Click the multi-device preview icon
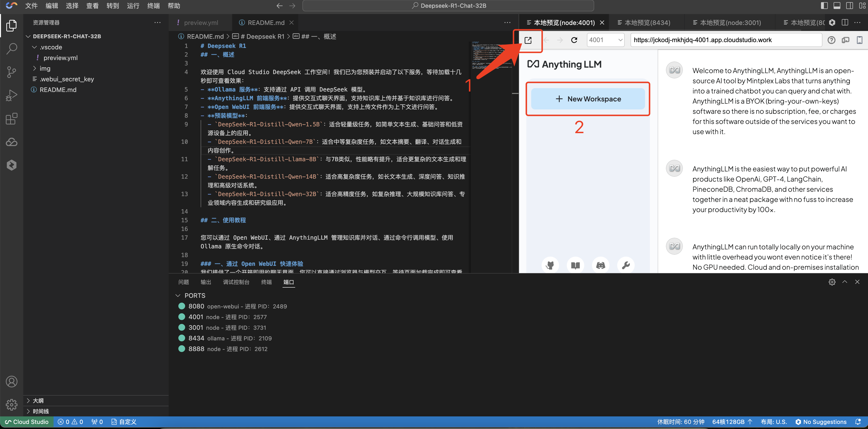The width and height of the screenshot is (868, 429). 845,40
